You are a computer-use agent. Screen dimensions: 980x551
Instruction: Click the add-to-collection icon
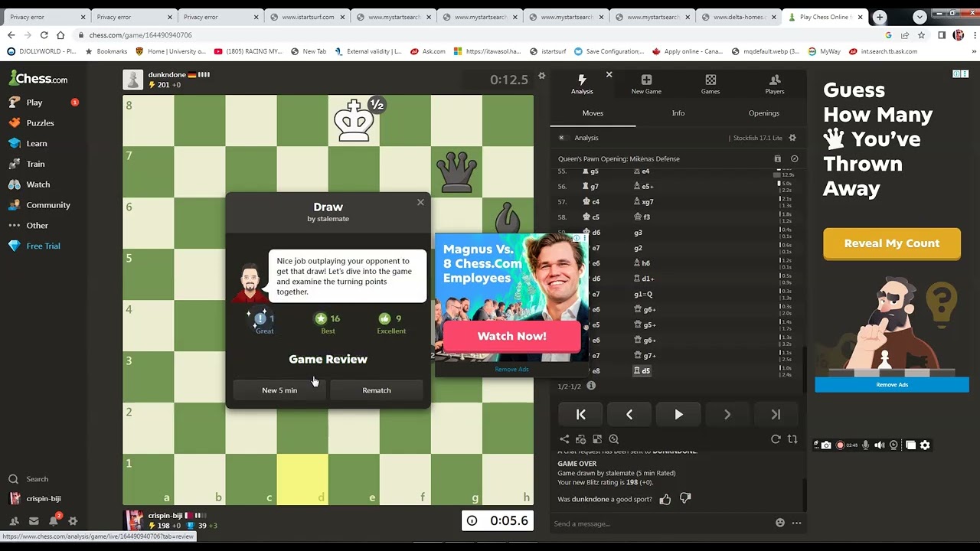coord(580,439)
